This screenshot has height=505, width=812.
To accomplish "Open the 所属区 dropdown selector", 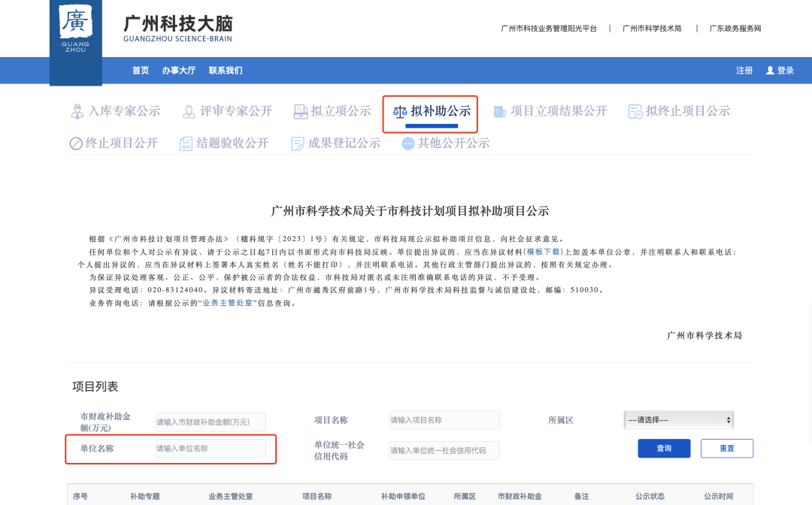I will pyautogui.click(x=679, y=420).
